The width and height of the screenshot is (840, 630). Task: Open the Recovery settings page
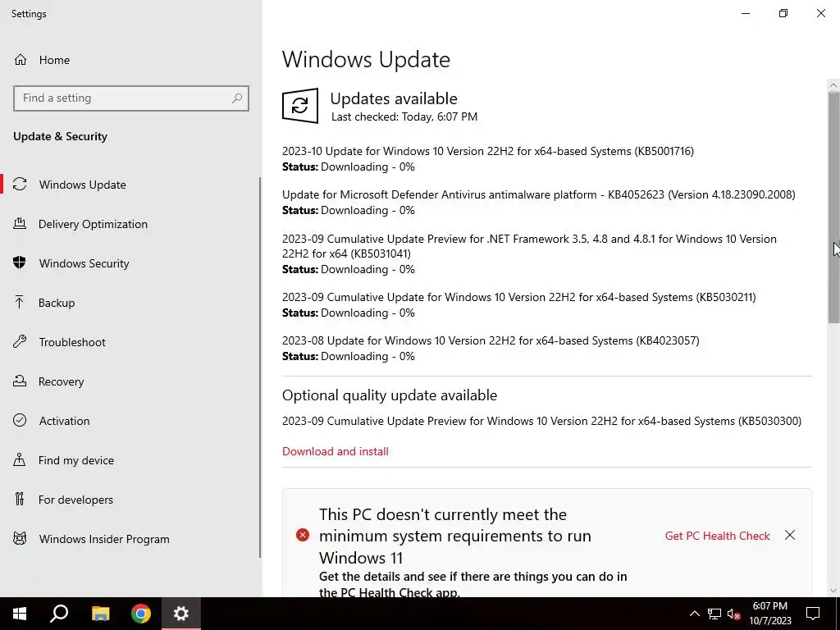[130, 381]
